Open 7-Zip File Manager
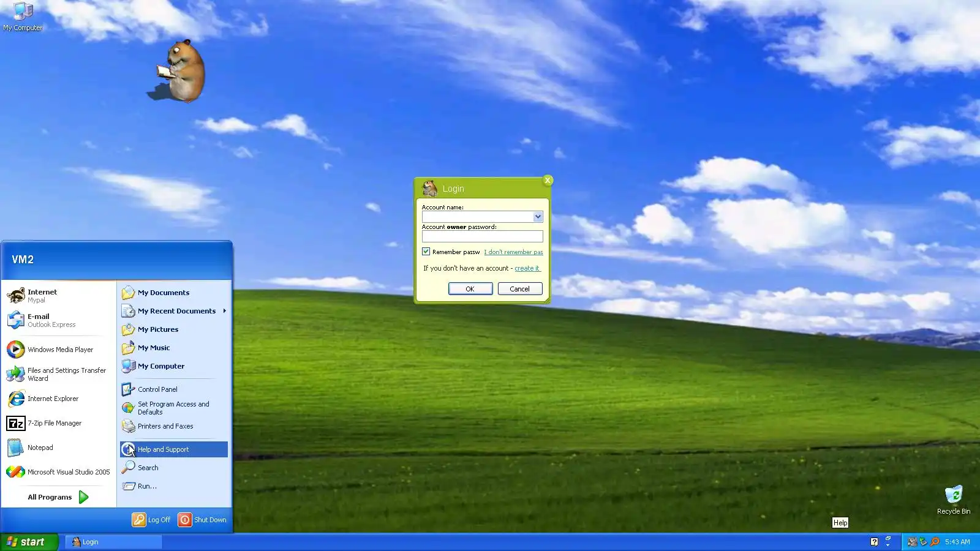 59,423
